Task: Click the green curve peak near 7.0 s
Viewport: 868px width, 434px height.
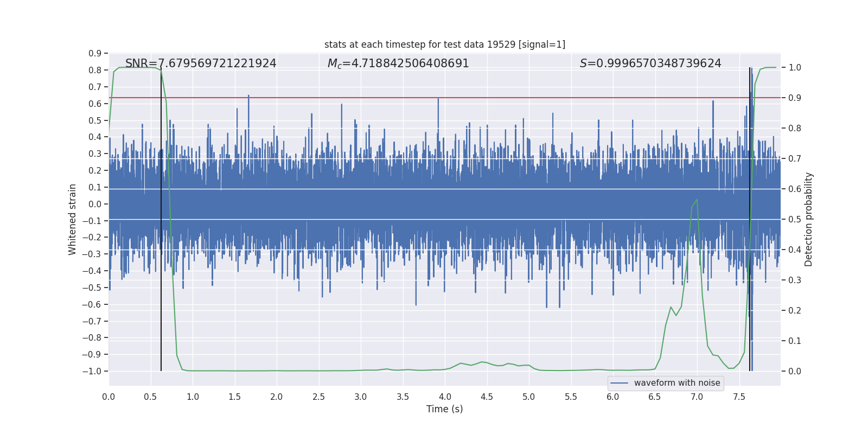Action: [697, 200]
